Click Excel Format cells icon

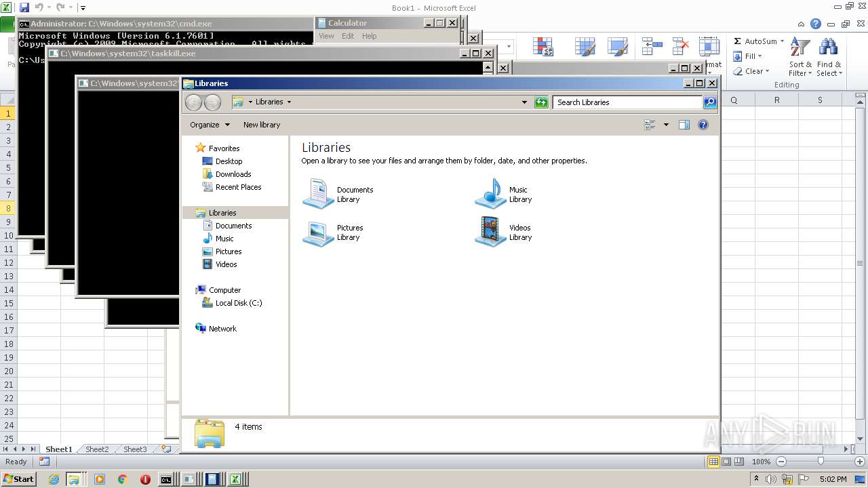pyautogui.click(x=709, y=47)
